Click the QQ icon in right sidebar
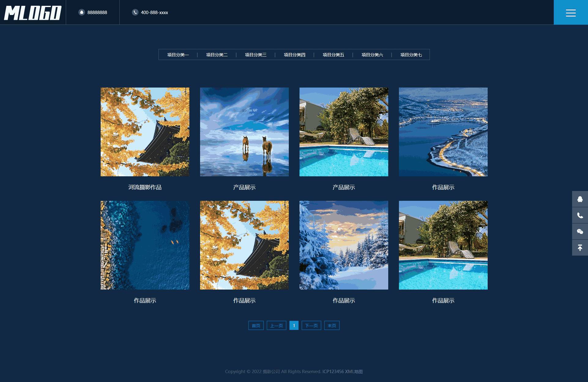 point(580,199)
